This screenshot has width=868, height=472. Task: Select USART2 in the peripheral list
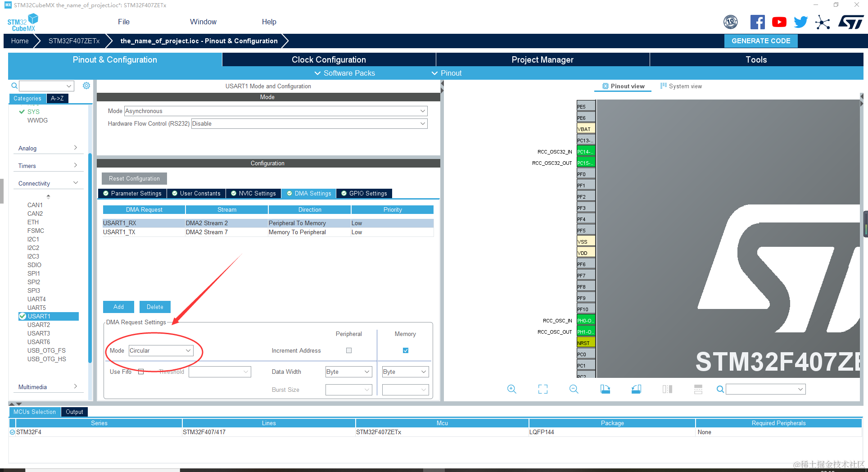point(39,325)
